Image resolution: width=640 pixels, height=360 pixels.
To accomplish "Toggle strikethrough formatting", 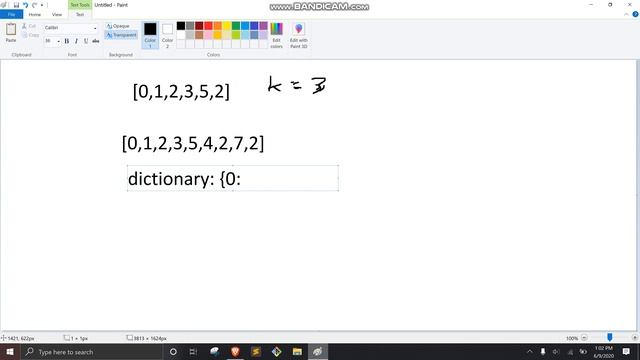I will pyautogui.click(x=96, y=41).
